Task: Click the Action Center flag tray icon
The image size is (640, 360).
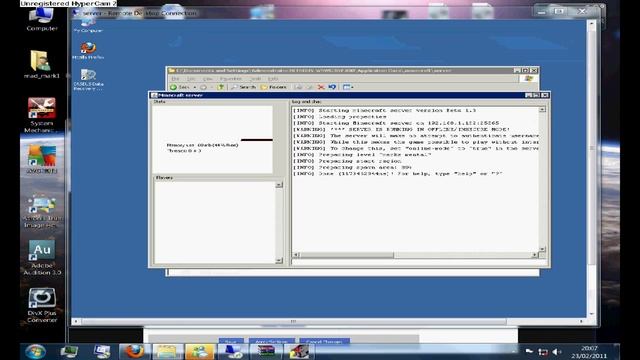Action: click(529, 351)
